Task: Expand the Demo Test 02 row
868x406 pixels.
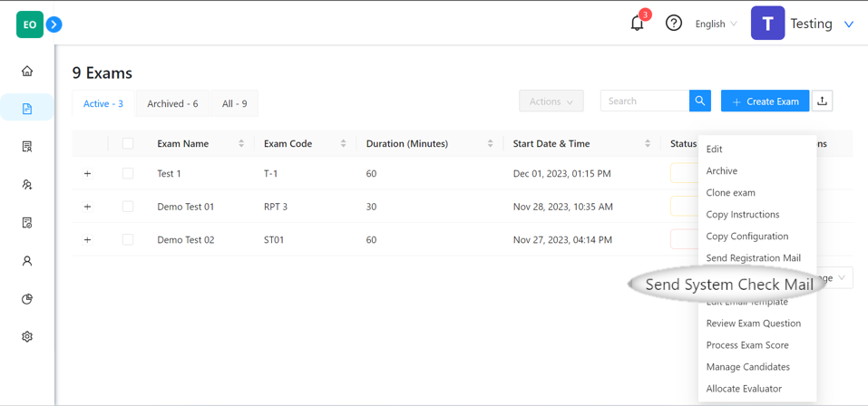Action: 87,240
